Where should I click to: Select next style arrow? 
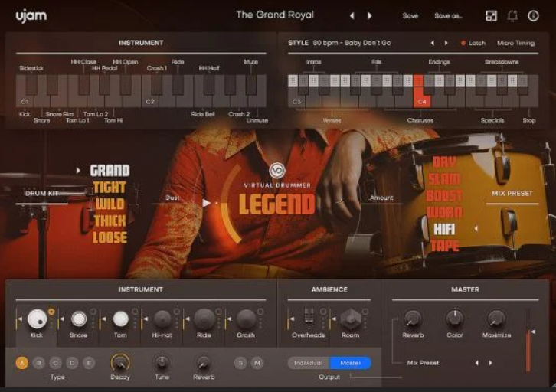[x=446, y=43]
